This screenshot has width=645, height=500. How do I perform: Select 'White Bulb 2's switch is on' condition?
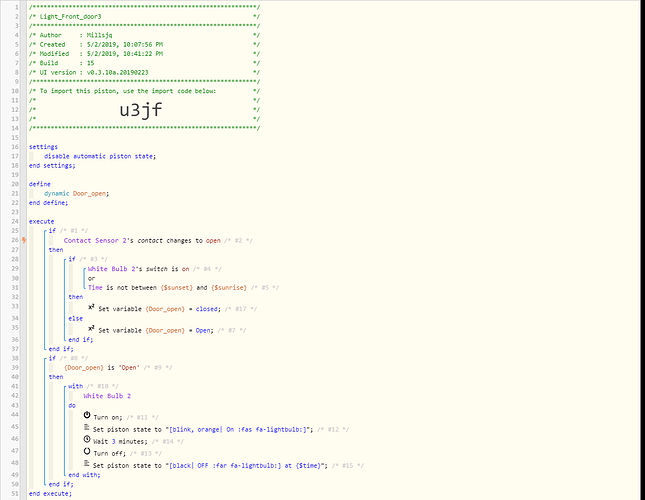[x=138, y=269]
